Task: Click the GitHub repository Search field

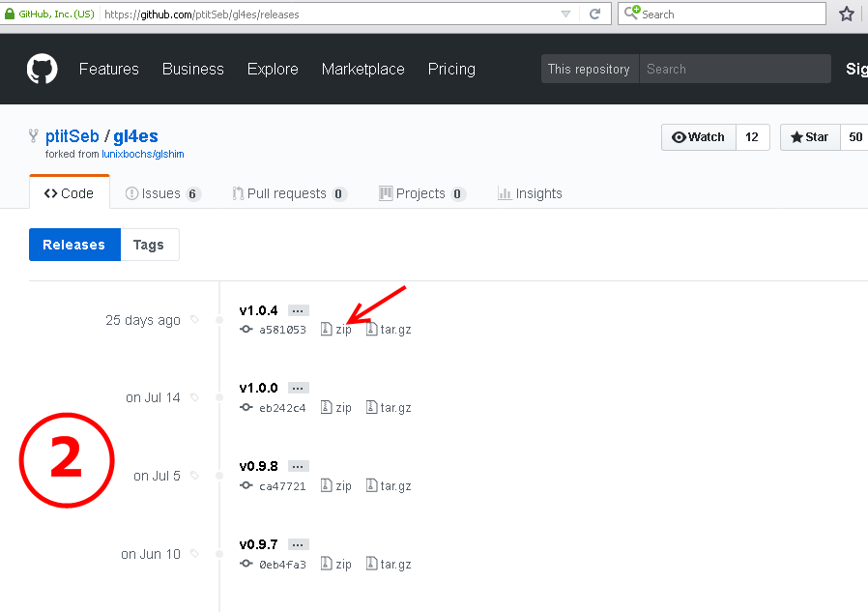Action: (735, 69)
